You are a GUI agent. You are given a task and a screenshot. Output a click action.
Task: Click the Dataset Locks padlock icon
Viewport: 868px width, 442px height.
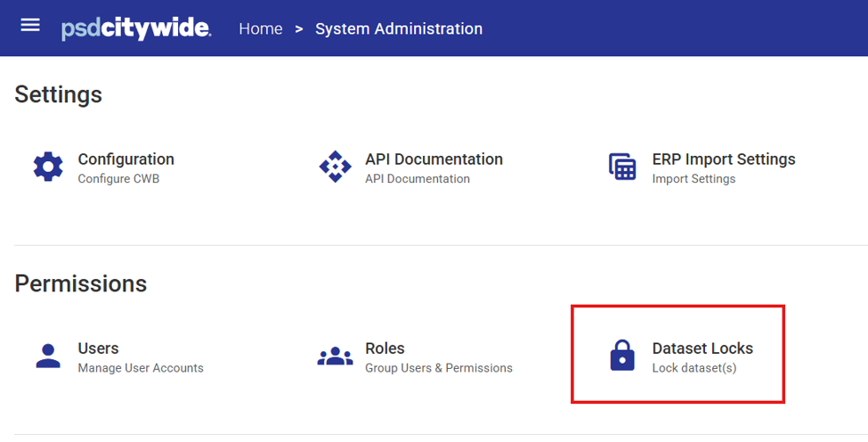[x=622, y=355]
